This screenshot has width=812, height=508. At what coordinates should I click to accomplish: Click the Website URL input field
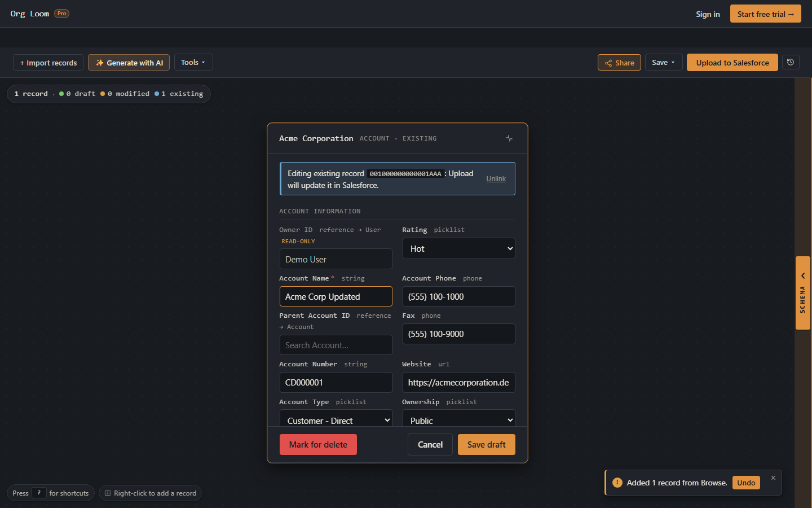coord(459,383)
